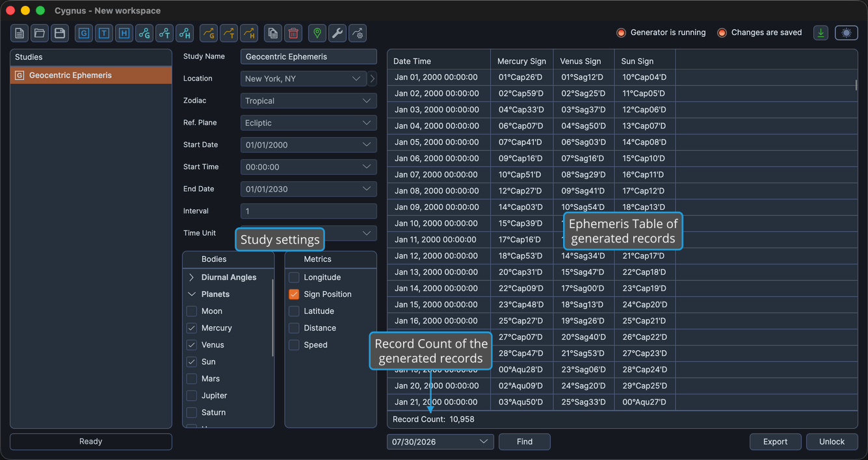The height and width of the screenshot is (460, 868).
Task: Click the orange chart G icon
Action: [209, 33]
